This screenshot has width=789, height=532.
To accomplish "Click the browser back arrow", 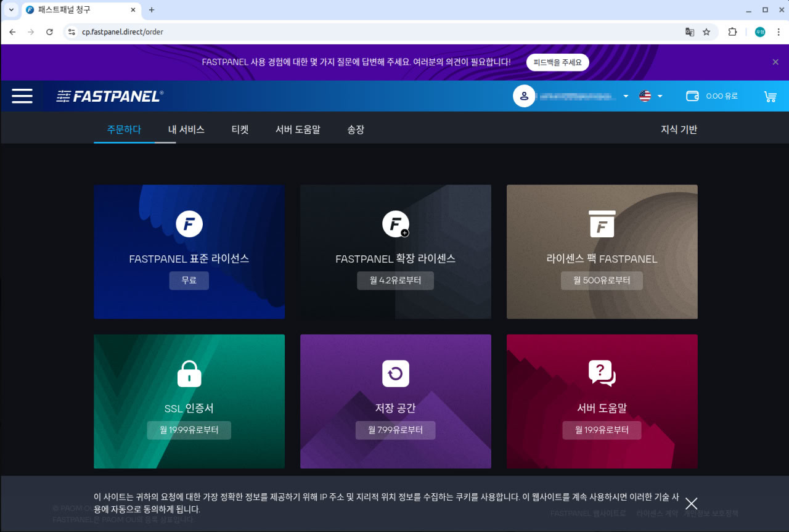I will point(12,32).
